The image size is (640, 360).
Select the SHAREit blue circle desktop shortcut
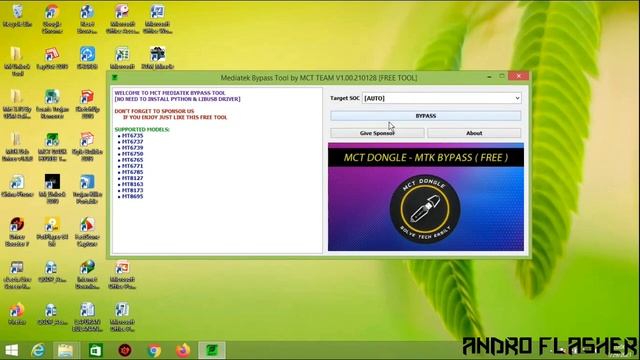pyautogui.click(x=87, y=58)
